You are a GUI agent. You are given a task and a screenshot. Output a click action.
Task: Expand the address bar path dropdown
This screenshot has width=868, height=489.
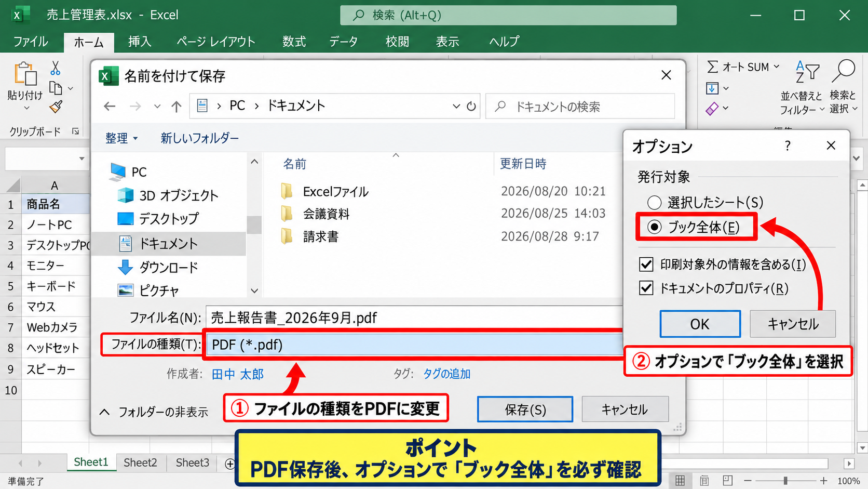click(x=456, y=107)
